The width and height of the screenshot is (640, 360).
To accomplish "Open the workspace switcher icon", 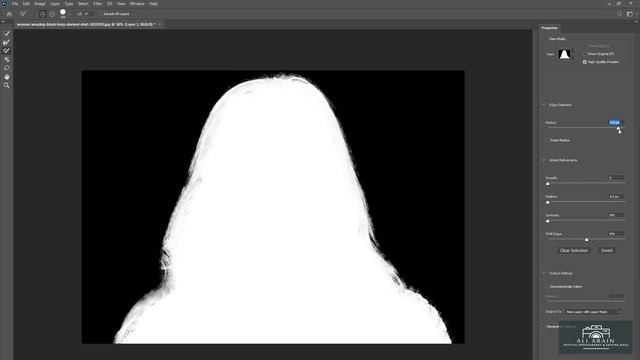I will [629, 14].
